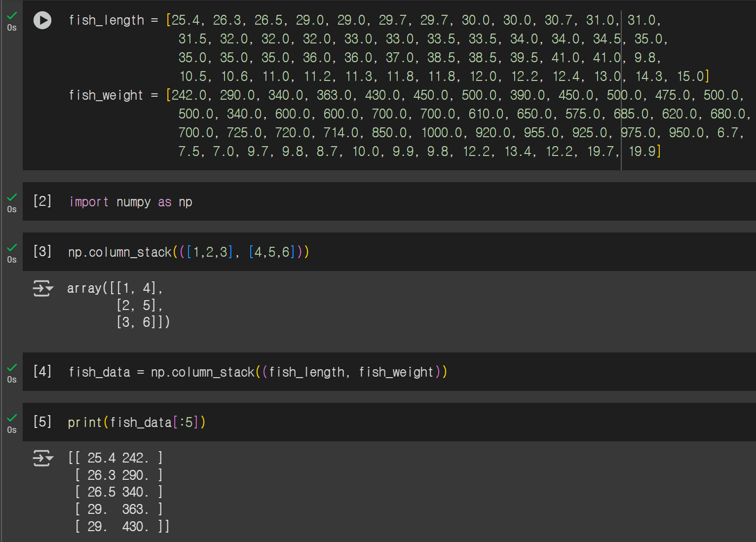The image size is (756, 542).
Task: Place cursor in fish_data assignment code line
Action: 258,372
